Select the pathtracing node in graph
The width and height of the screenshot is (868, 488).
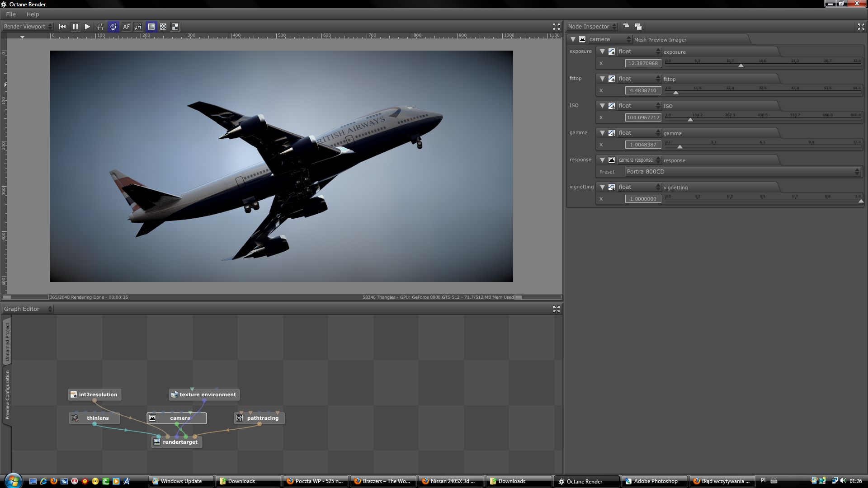[262, 418]
